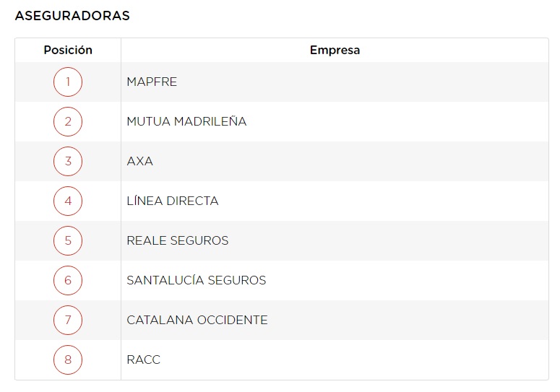Click the REALE SEGUROS row text
This screenshot has width=560, height=392.
177,240
